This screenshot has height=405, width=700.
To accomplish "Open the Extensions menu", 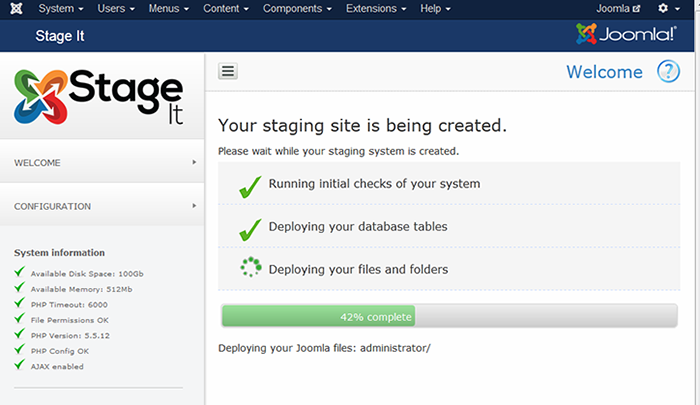I will click(x=376, y=8).
